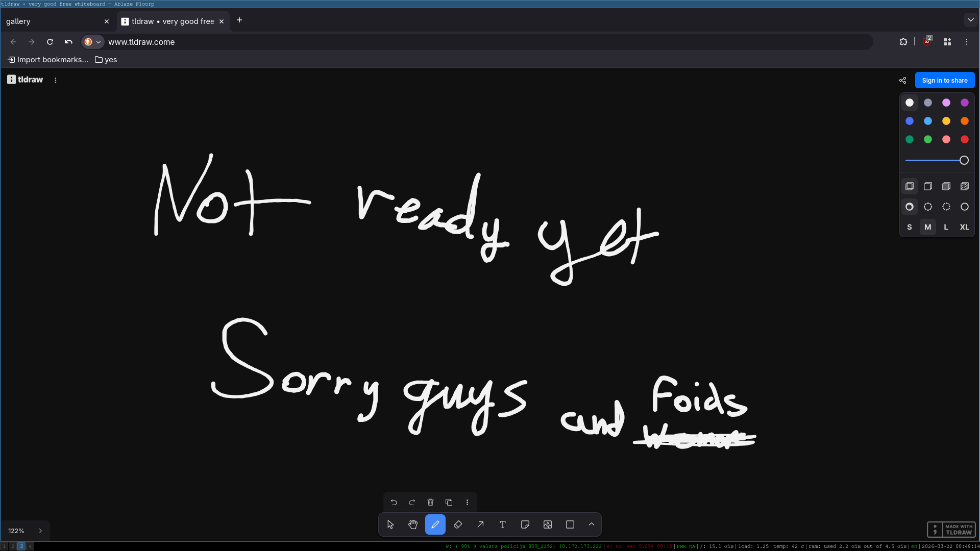Image resolution: width=980 pixels, height=551 pixels.
Task: Select the Sticky Note tool
Action: [525, 524]
